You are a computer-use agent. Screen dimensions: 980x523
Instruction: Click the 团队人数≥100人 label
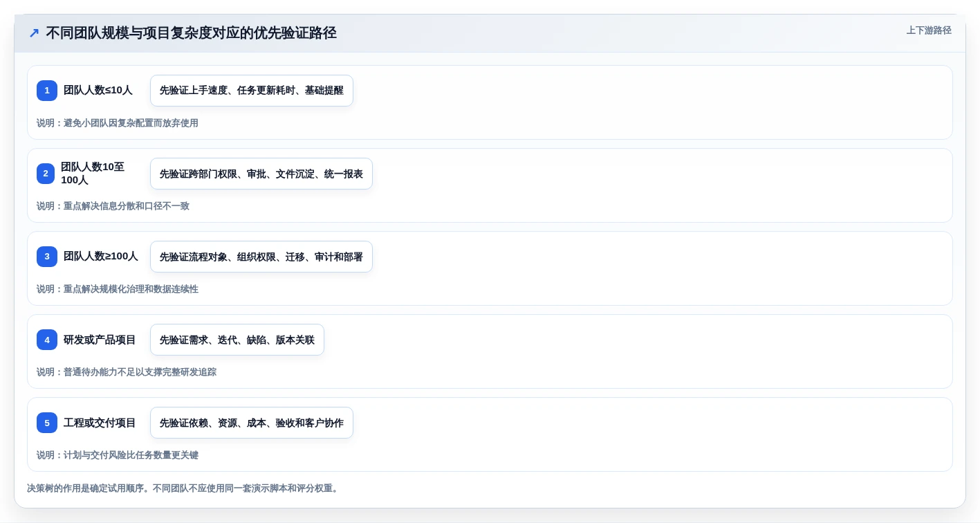coord(101,257)
